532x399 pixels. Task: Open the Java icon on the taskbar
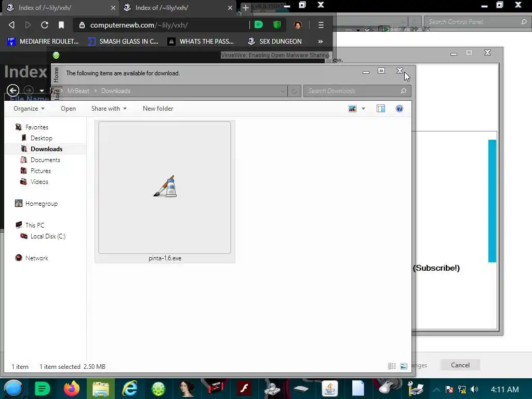[x=330, y=389]
